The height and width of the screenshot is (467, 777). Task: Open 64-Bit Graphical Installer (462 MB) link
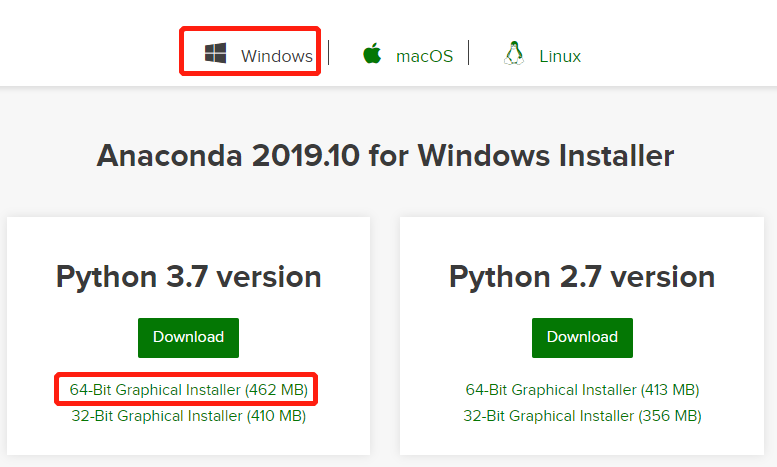pos(188,389)
